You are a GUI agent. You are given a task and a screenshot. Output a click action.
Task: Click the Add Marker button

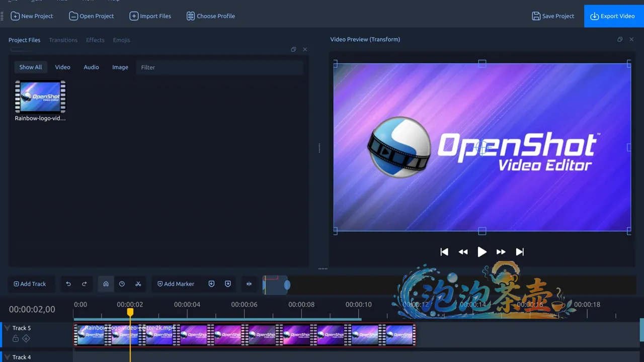176,284
